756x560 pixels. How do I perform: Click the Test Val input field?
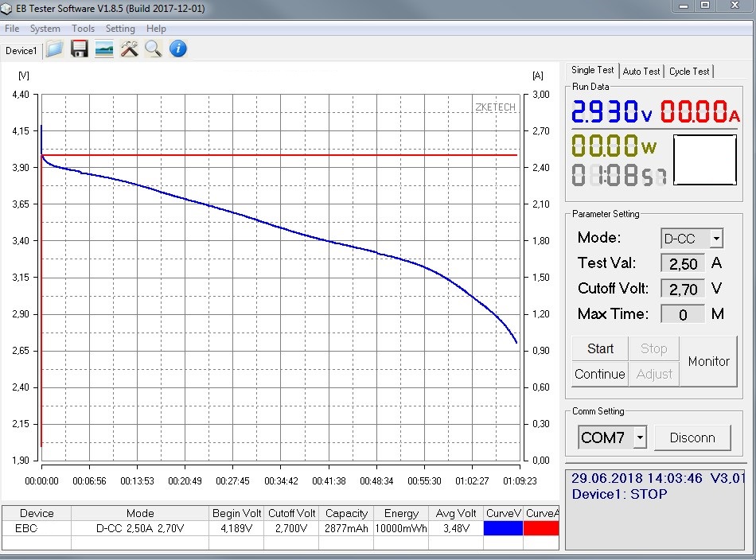tap(683, 263)
